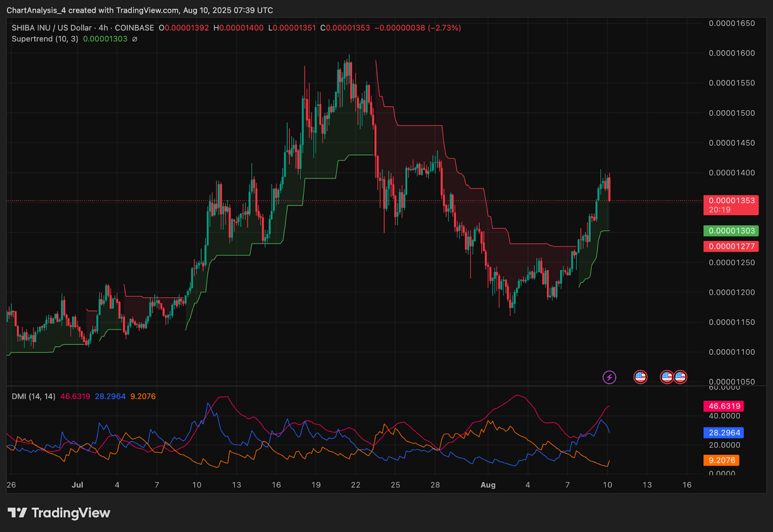Click the standalone US flag event icon
Screen dimensions: 773x532
click(x=640, y=377)
